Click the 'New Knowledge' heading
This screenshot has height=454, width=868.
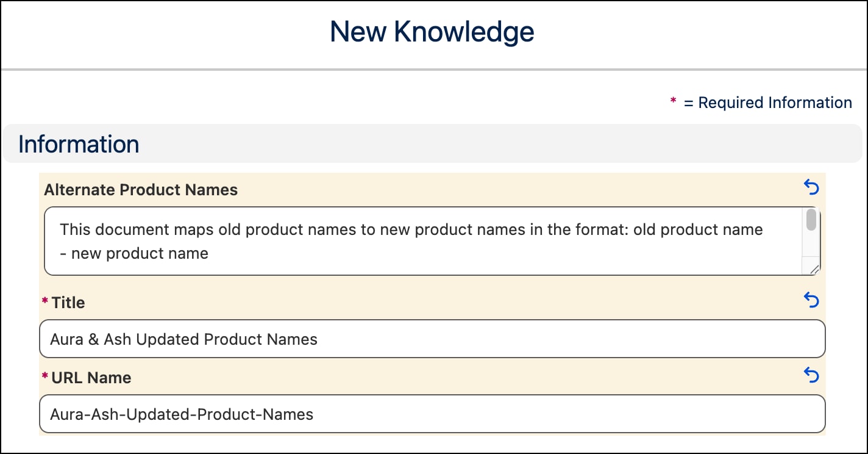click(x=432, y=32)
